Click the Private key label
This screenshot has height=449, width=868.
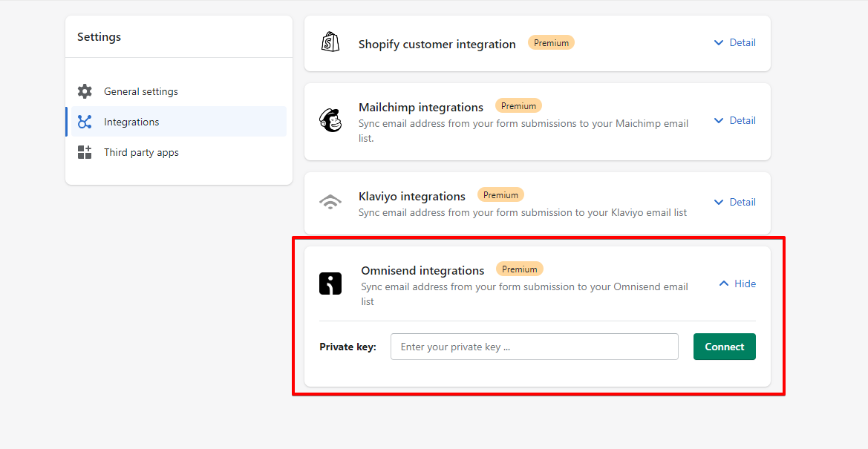347,347
